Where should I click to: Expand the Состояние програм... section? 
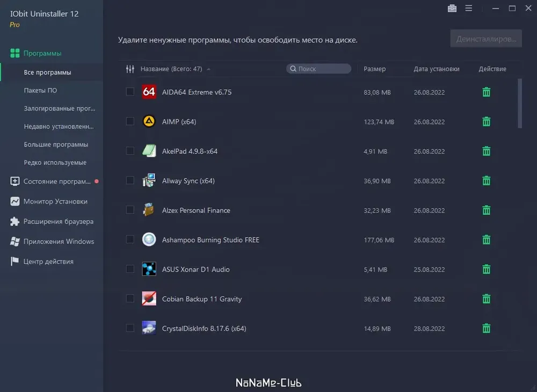57,182
